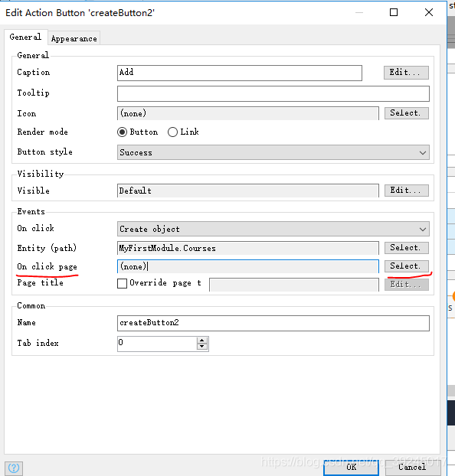This screenshot has width=455, height=476.
Task: Open the help icon at bottom left
Action: coord(14,468)
